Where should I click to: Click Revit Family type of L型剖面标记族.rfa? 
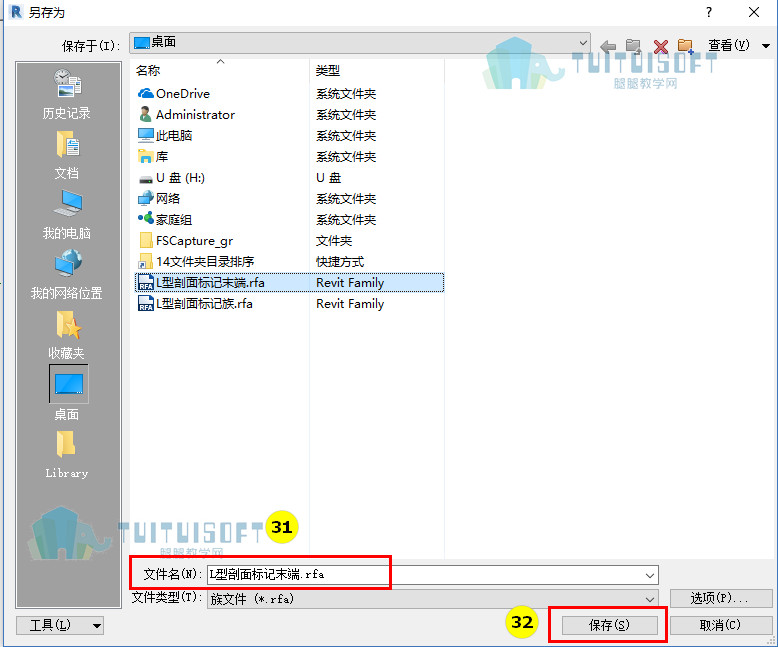click(350, 304)
